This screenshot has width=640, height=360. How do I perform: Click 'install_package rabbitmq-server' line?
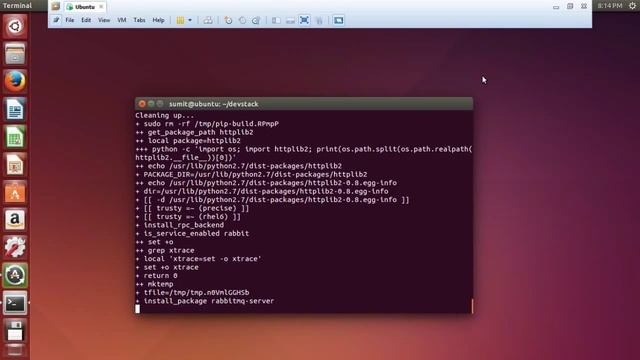click(x=204, y=301)
